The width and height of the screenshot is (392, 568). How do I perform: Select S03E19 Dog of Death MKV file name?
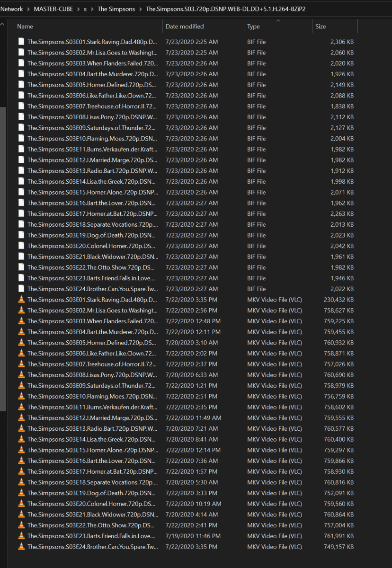click(x=92, y=493)
